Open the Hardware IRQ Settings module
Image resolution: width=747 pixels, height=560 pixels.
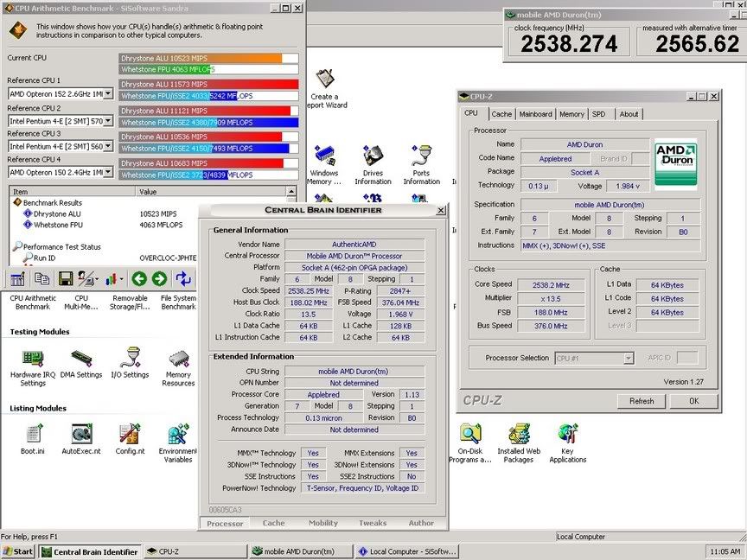(33, 367)
